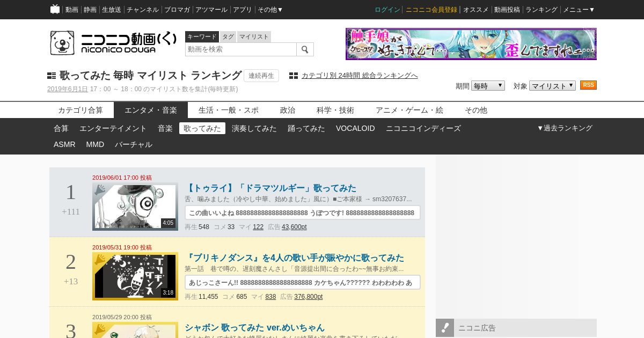Screen dimensions: 644x338
Task: Open the 対象 dropdown set to マイリスト
Action: click(x=552, y=86)
